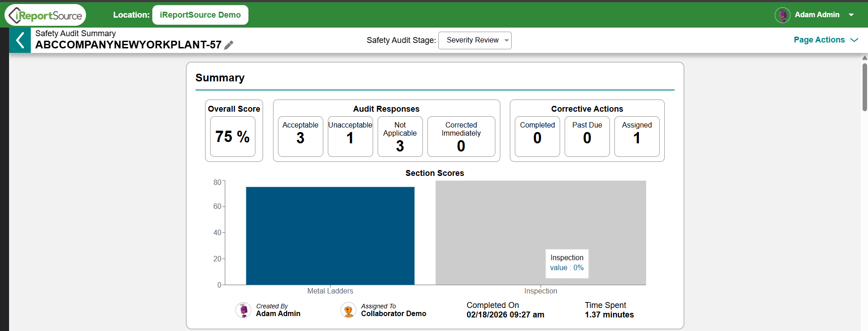Select the Acceptable responses card

coord(301,137)
